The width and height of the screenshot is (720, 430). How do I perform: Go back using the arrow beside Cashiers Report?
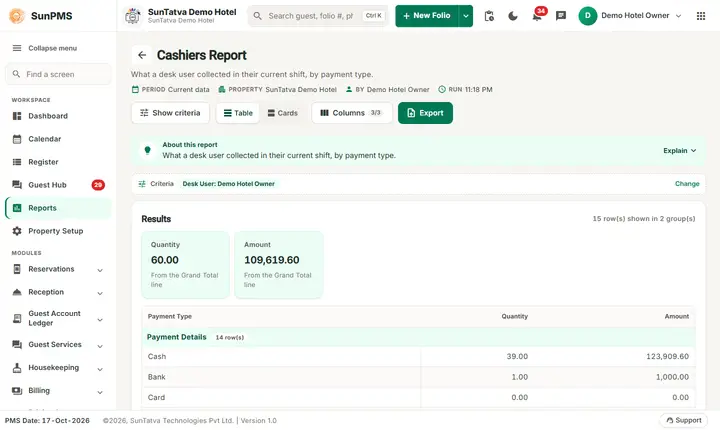click(x=142, y=55)
